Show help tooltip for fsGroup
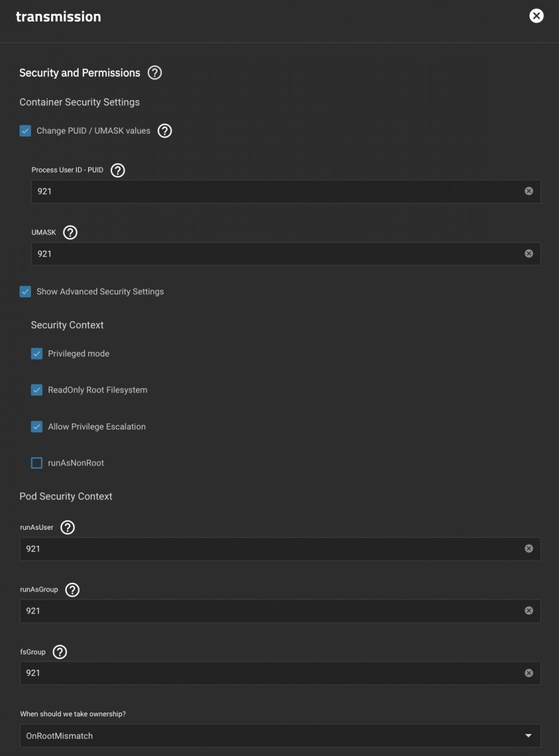 (60, 652)
